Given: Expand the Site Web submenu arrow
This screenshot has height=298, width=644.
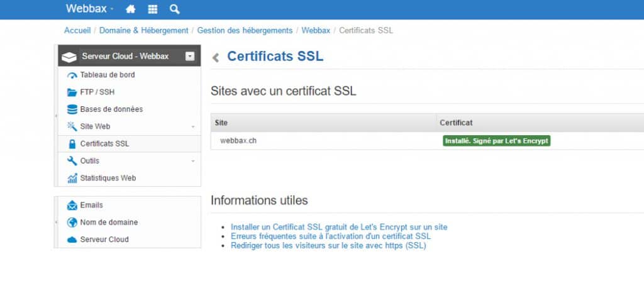Looking at the screenshot, I should (193, 127).
